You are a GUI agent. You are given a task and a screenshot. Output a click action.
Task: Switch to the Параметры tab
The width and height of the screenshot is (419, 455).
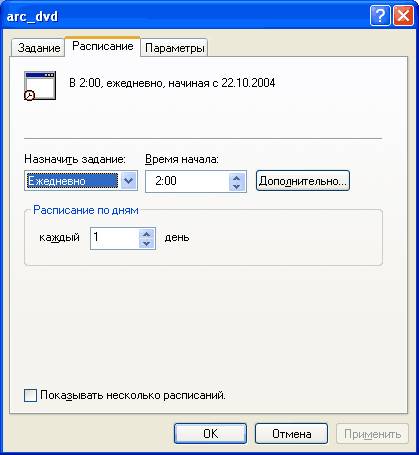tap(174, 48)
